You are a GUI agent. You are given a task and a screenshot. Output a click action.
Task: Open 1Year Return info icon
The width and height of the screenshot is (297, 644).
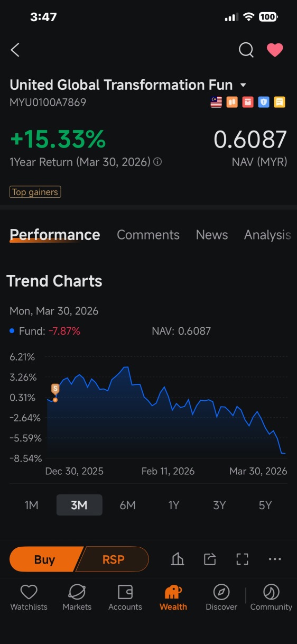[x=157, y=162]
